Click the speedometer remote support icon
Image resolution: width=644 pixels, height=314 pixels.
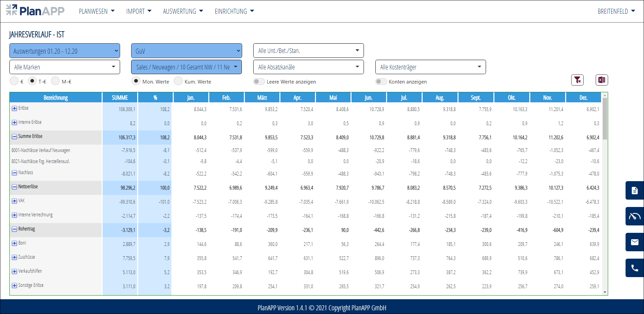(634, 216)
